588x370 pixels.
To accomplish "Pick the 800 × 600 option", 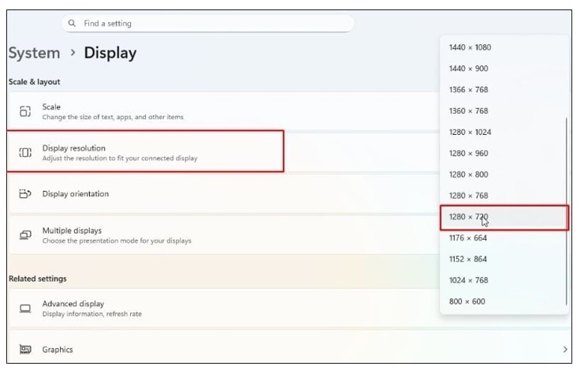I will pos(467,301).
